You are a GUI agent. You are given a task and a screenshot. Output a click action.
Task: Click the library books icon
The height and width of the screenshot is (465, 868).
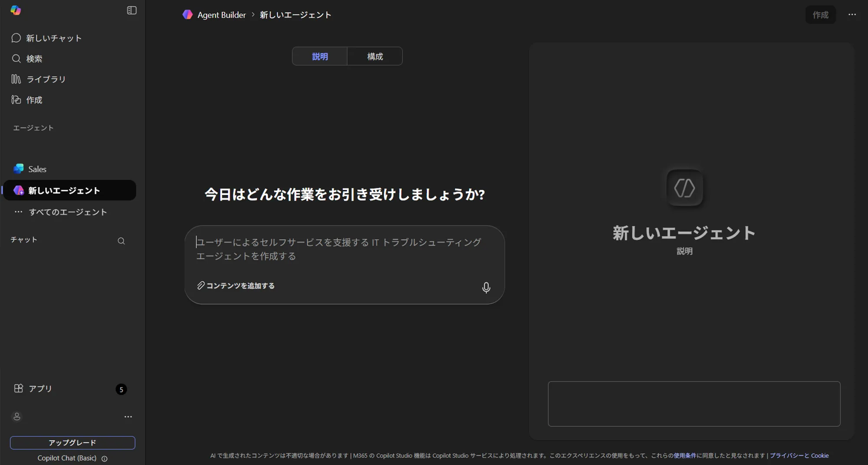click(x=16, y=79)
